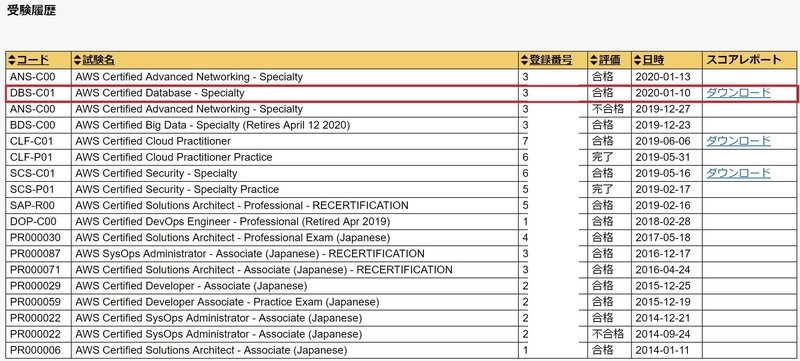Click the sort arrows beside 評価
Viewport: 800px width, 361px height.
coord(594,60)
